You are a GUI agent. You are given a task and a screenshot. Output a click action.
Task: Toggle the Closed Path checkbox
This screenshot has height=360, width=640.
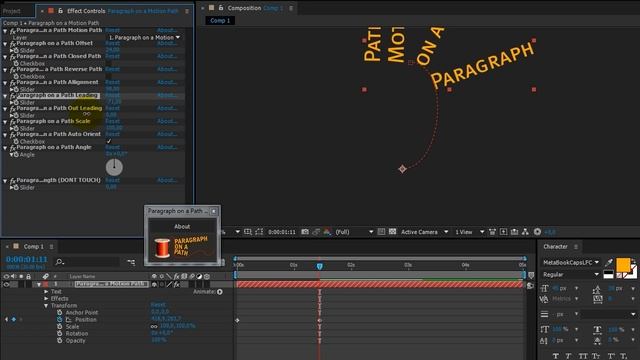coord(109,63)
